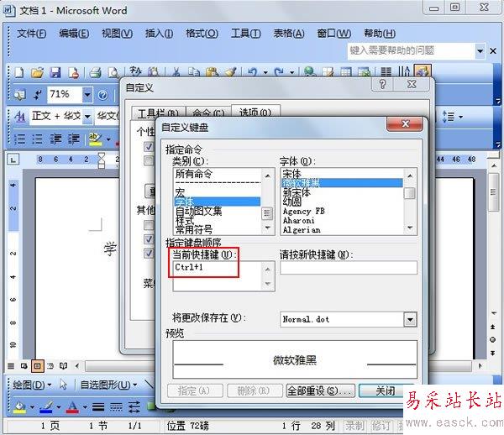Click the Increase Indent icon
This screenshot has height=435, width=504.
(74, 139)
